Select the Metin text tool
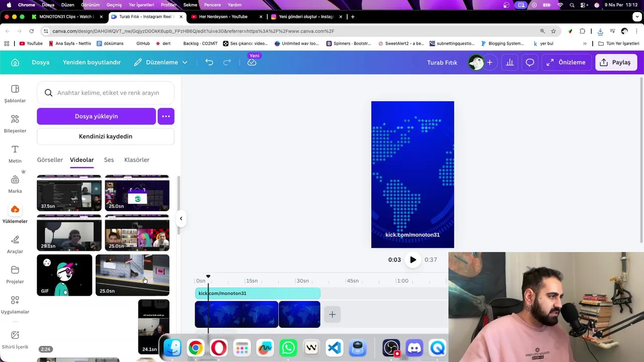The height and width of the screenshot is (362, 644). (15, 154)
